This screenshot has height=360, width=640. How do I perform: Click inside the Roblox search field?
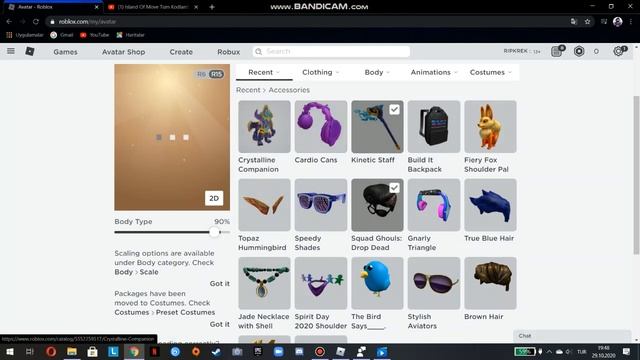(x=331, y=51)
